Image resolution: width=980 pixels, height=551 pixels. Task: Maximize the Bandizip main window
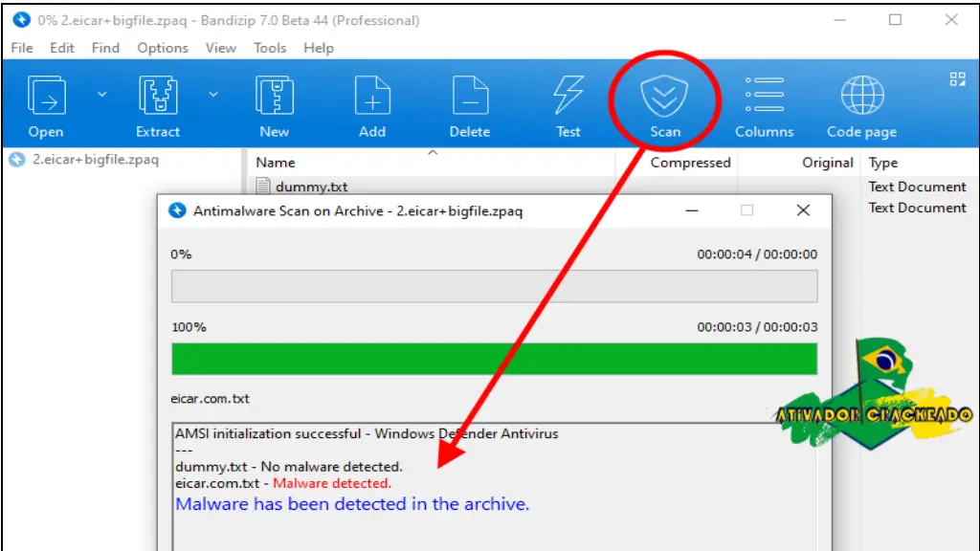(x=895, y=20)
